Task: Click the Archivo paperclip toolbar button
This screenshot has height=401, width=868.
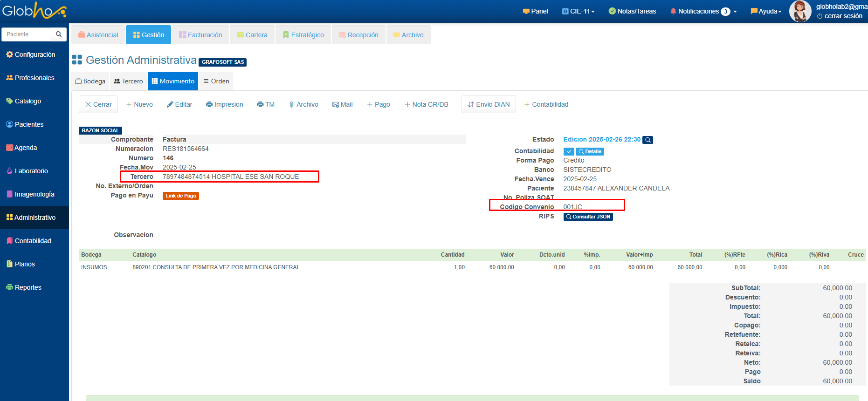Action: (303, 104)
